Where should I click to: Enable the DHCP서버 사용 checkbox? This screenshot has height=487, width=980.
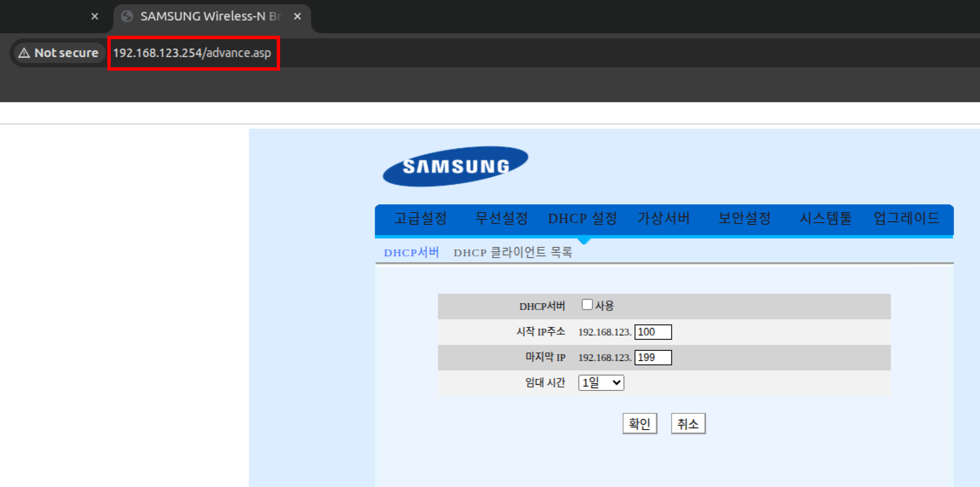[x=587, y=305]
